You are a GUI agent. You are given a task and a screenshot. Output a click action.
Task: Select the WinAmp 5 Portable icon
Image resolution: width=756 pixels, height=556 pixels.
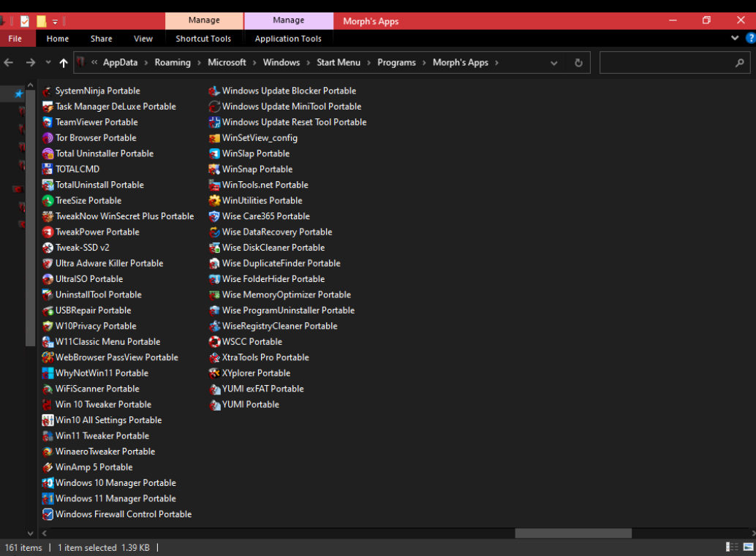coord(48,468)
